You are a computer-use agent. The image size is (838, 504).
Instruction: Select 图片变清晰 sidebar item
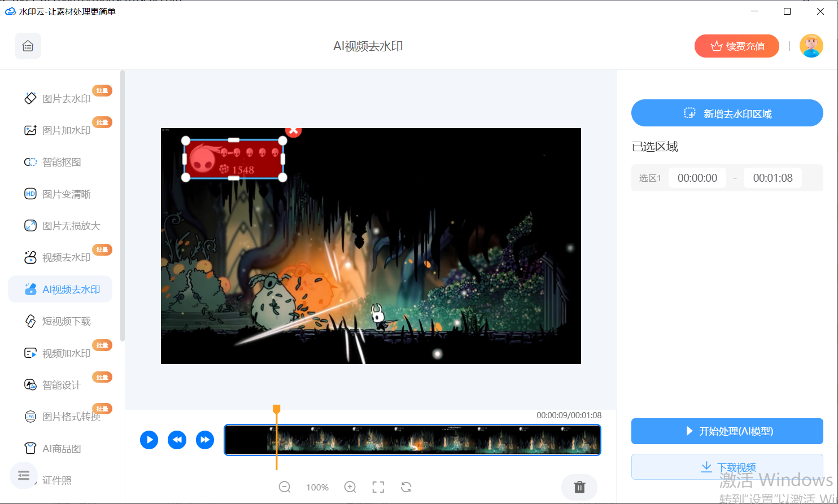point(60,194)
